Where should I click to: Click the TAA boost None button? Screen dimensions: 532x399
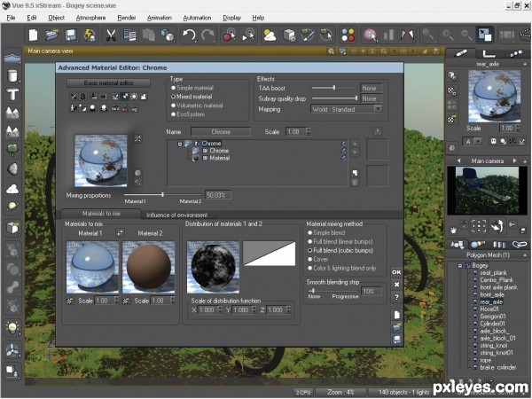coord(371,88)
